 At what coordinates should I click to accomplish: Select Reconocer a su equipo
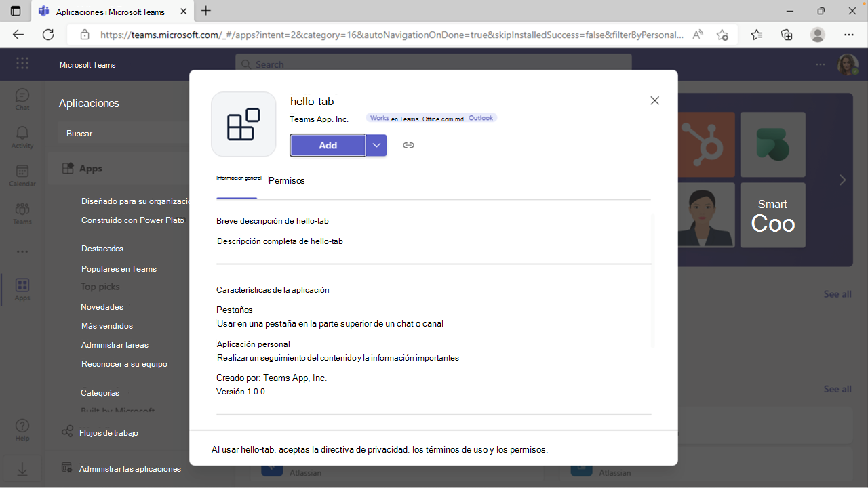pos(124,364)
